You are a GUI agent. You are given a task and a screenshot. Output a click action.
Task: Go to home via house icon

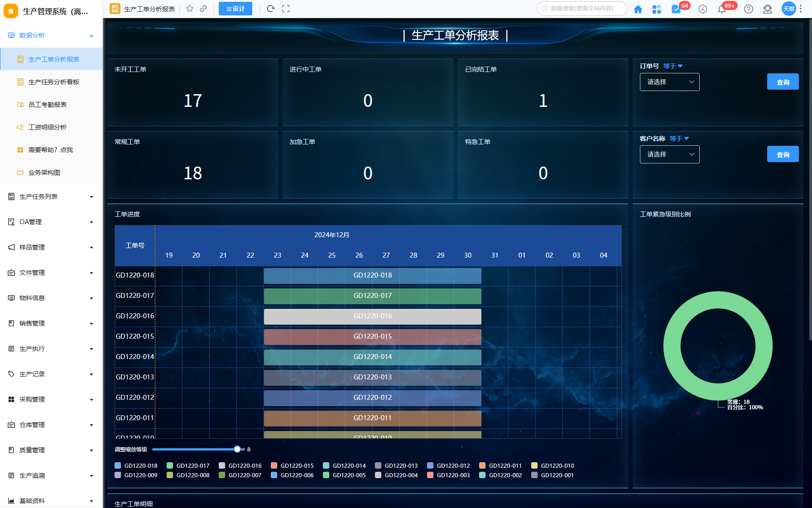tap(638, 9)
